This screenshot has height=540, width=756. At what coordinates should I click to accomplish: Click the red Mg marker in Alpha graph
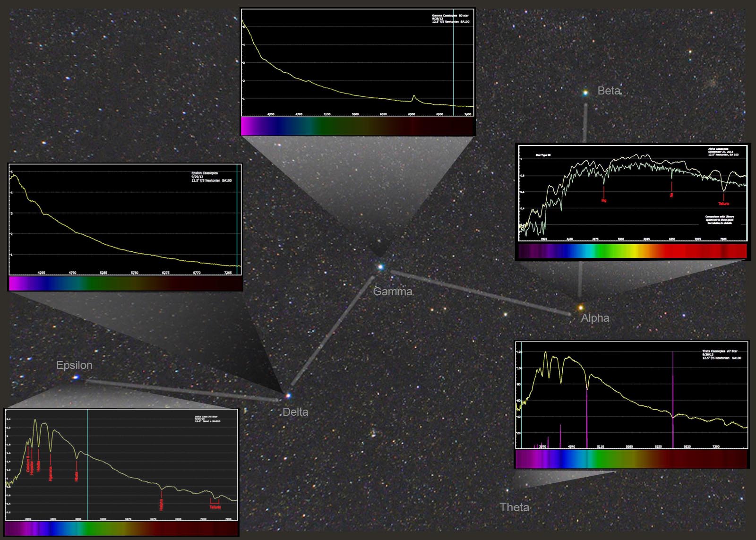[603, 200]
